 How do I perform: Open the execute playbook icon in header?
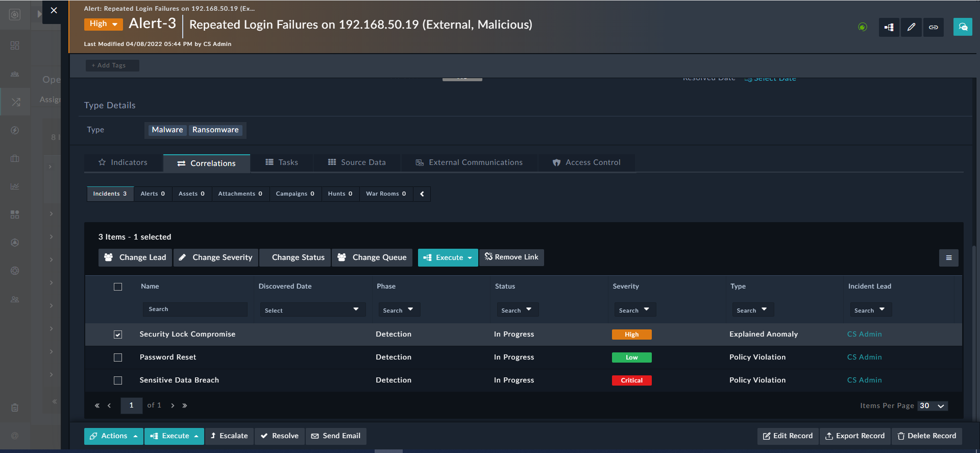[889, 28]
